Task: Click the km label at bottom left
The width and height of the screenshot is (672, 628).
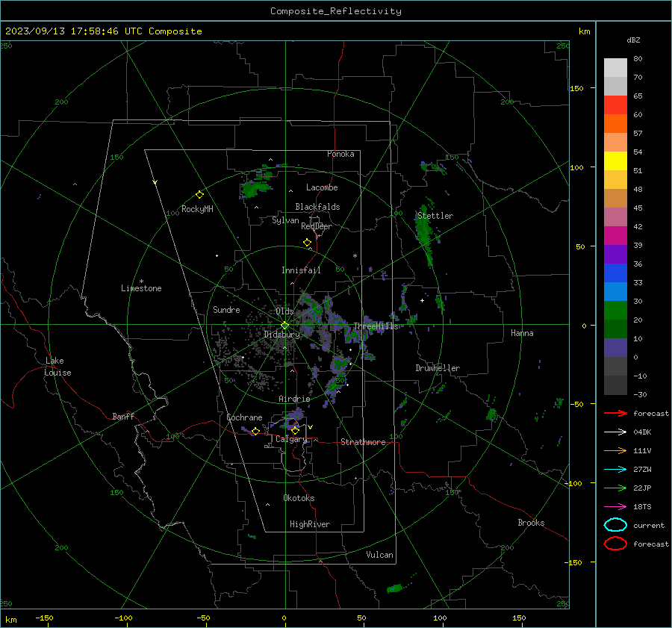Action: pyautogui.click(x=10, y=620)
